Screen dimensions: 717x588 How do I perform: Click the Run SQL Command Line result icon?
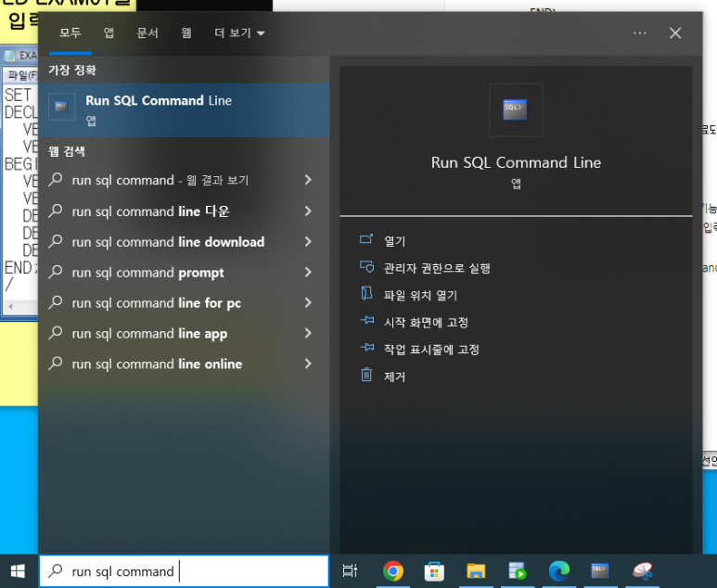pos(62,107)
